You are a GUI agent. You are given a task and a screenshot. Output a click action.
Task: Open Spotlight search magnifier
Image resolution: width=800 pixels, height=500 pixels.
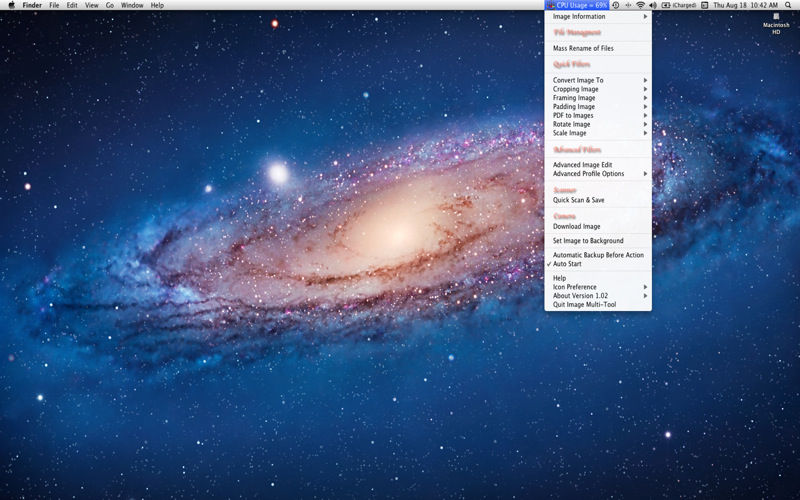coord(788,5)
